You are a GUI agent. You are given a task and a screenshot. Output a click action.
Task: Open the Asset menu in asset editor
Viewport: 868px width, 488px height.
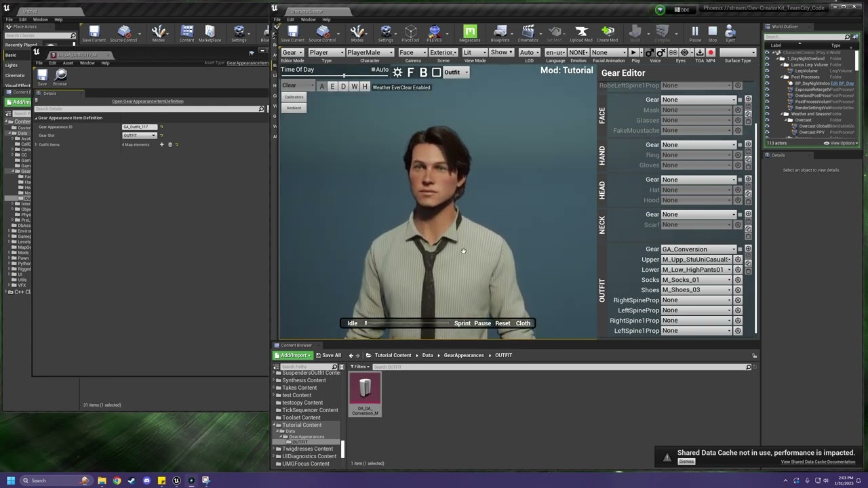pos(68,63)
